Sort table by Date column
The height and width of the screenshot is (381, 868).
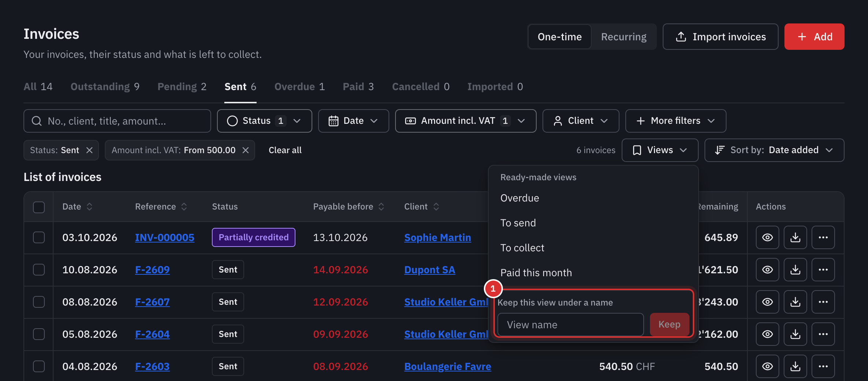click(77, 207)
